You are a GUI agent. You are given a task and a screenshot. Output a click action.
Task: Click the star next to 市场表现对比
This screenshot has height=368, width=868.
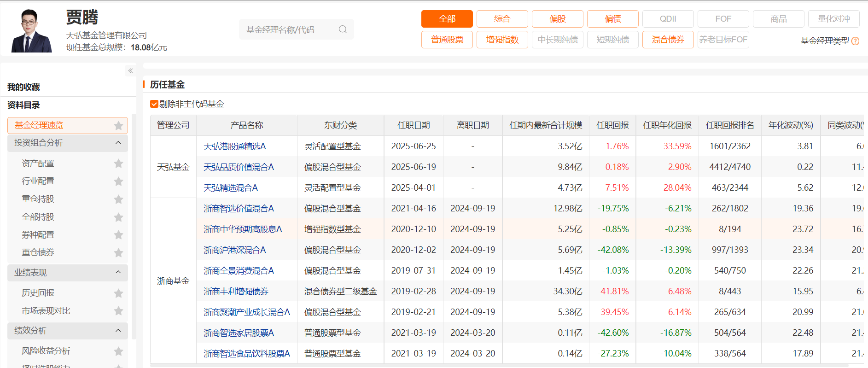tap(118, 311)
